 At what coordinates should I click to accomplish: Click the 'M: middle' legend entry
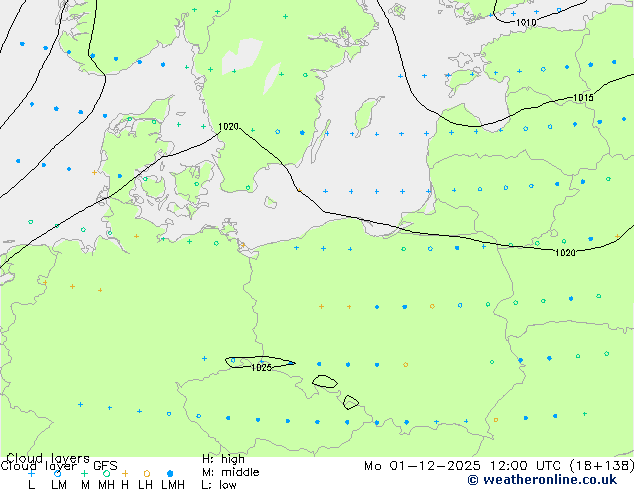click(x=230, y=472)
